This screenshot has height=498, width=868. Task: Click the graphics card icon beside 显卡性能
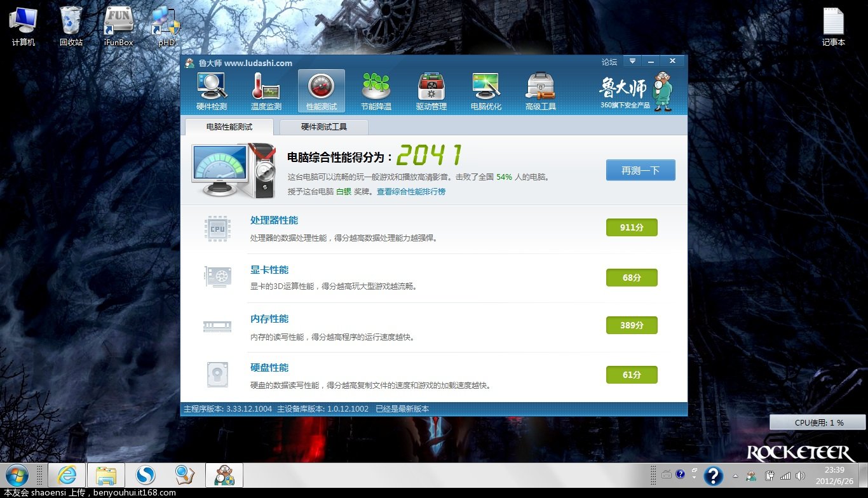217,277
